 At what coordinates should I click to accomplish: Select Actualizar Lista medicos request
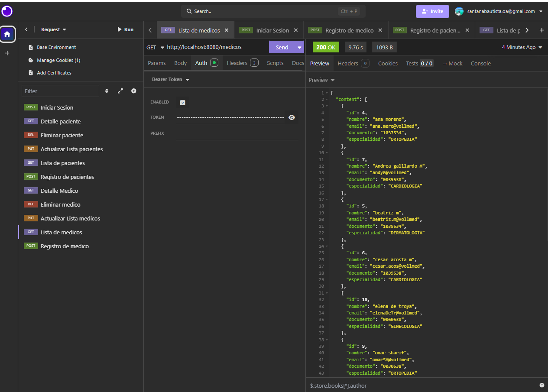pyautogui.click(x=81, y=218)
